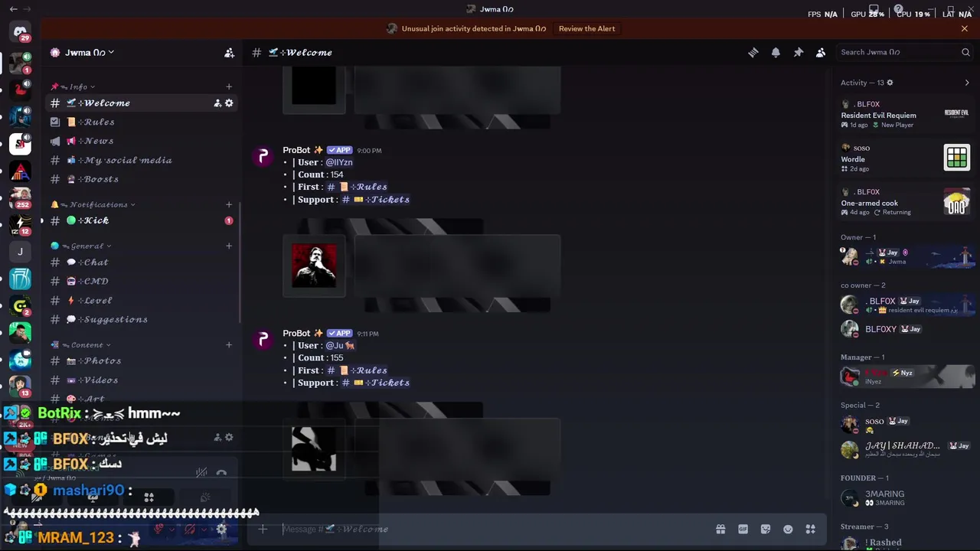Show pinned messages pin icon
980x551 pixels.
coord(798,52)
